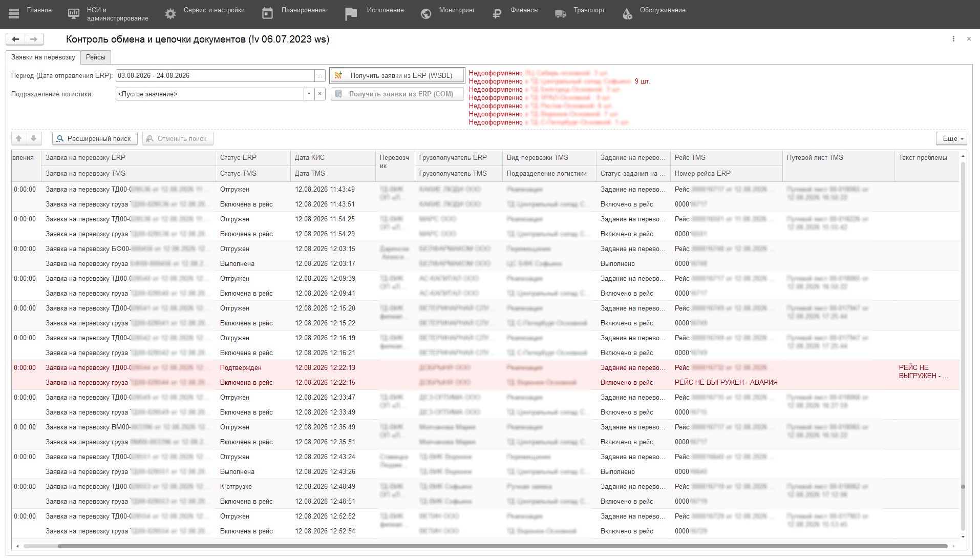Click the Вид перевозки TMS column header
Viewport: 980px width, 558px height.
[x=549, y=158]
